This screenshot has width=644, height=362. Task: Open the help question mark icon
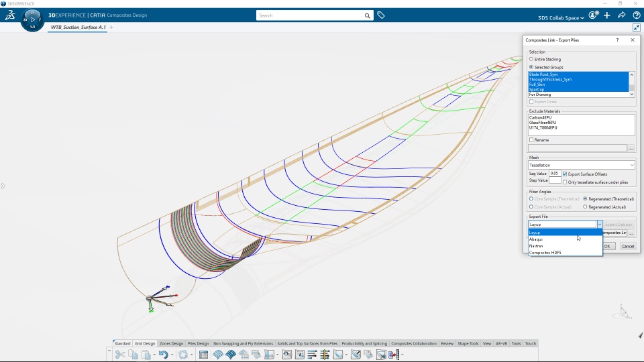point(636,15)
